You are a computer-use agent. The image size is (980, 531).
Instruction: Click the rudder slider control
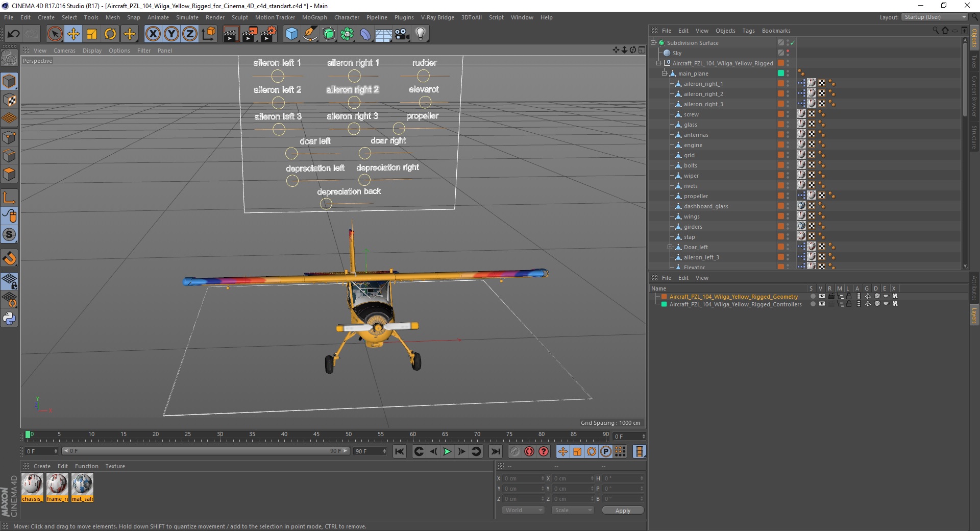423,76
